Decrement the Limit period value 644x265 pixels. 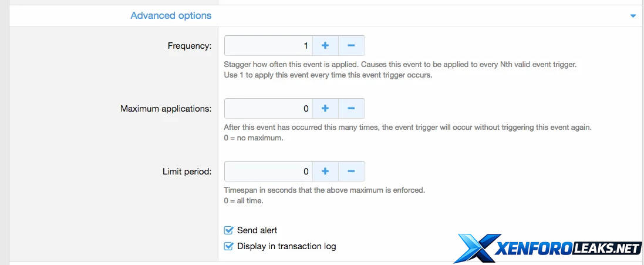coord(351,172)
